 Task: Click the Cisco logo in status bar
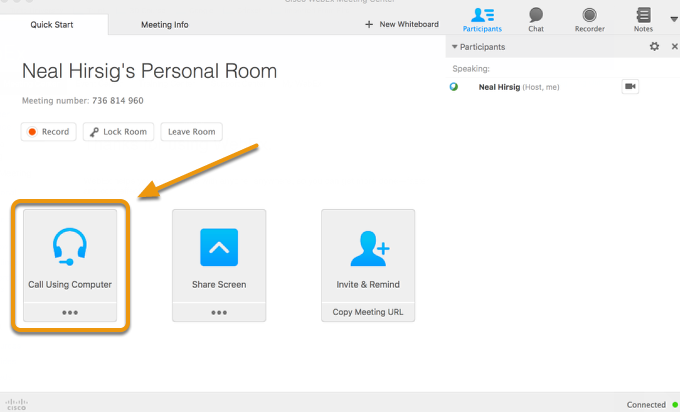pyautogui.click(x=16, y=404)
